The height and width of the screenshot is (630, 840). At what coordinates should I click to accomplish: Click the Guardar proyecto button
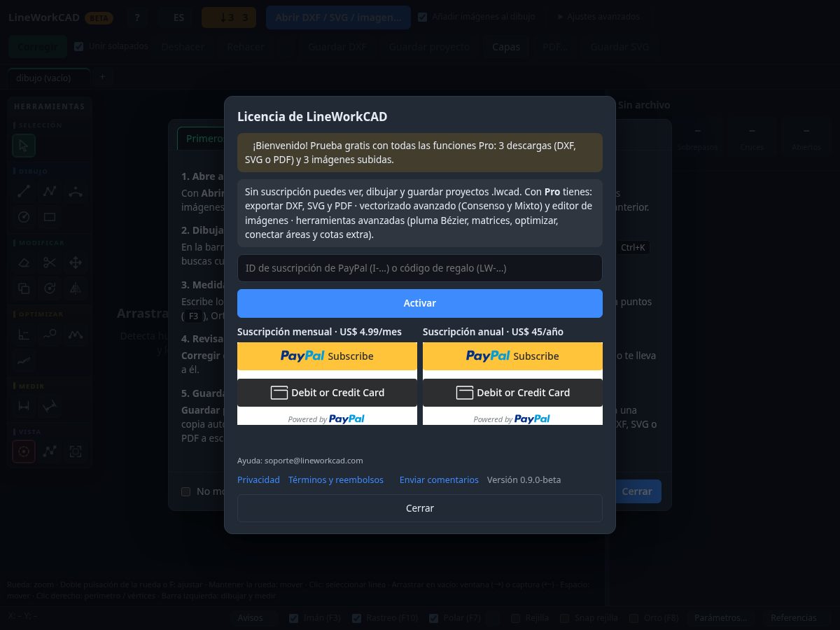(429, 47)
